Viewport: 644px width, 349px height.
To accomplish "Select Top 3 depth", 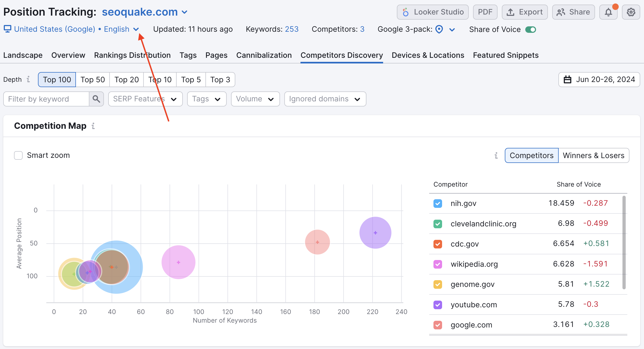I will click(x=220, y=80).
